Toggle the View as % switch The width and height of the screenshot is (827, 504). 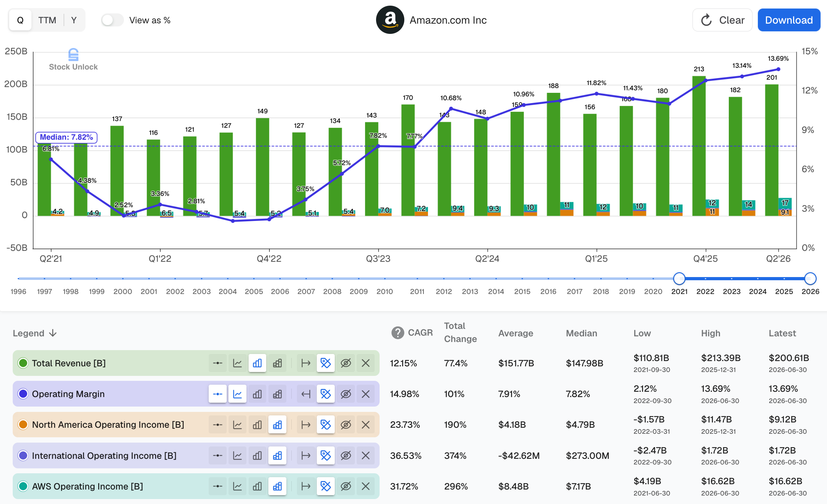(112, 20)
